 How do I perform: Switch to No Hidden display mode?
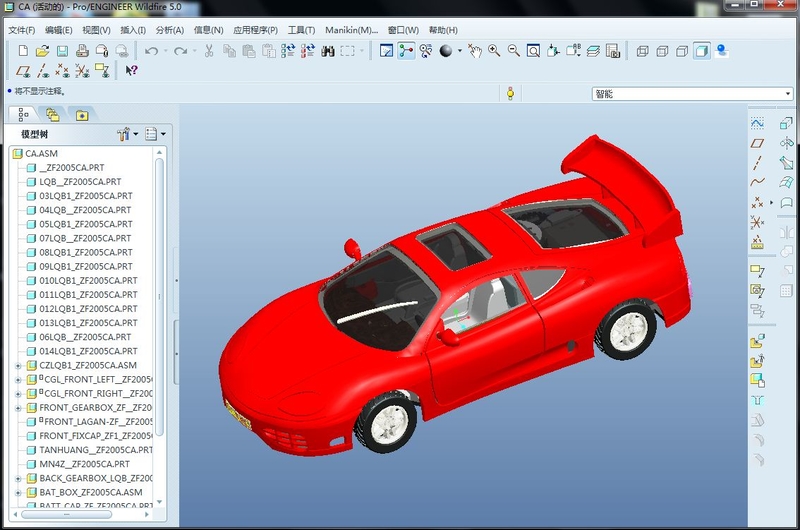pos(682,51)
